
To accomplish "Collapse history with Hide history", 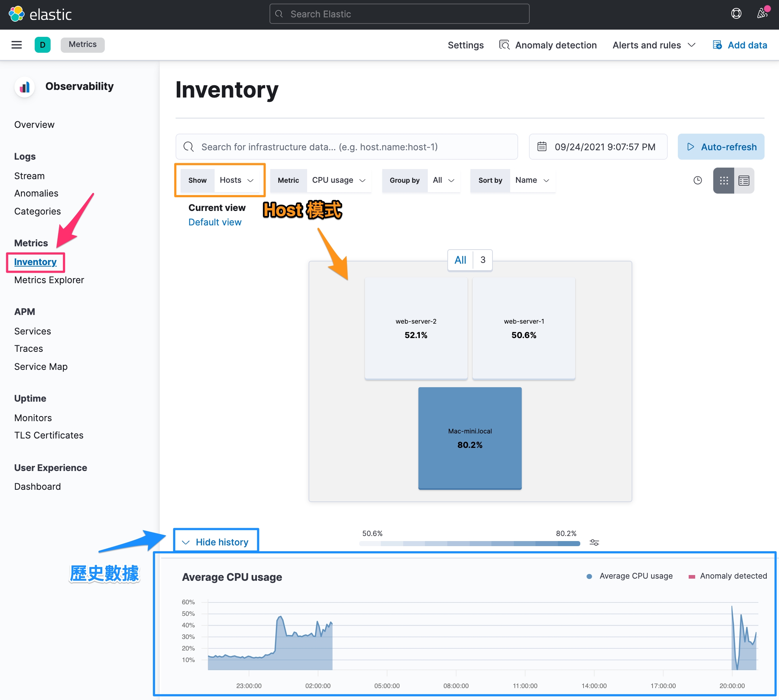I will 215,542.
